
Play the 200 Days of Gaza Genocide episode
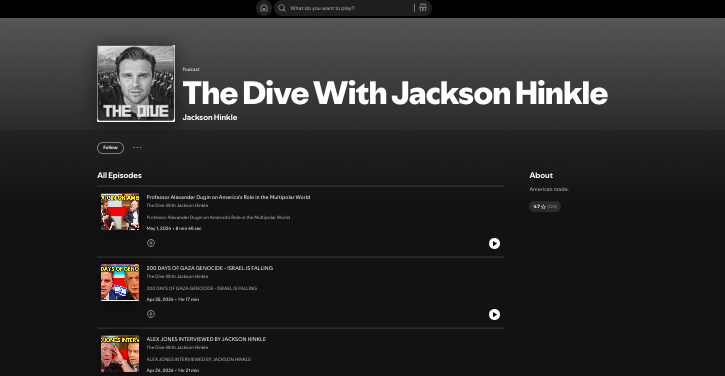(x=494, y=314)
